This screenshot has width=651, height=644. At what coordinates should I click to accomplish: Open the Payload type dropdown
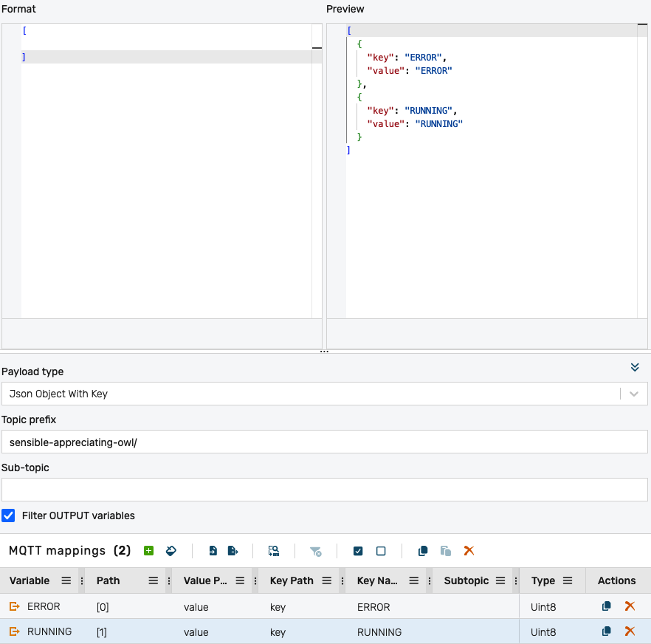click(324, 394)
